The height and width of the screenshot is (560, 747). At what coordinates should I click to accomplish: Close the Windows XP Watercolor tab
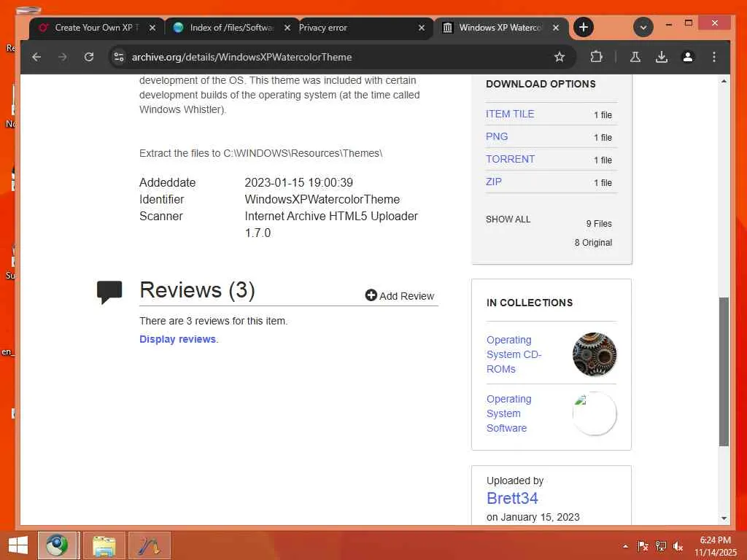[556, 28]
